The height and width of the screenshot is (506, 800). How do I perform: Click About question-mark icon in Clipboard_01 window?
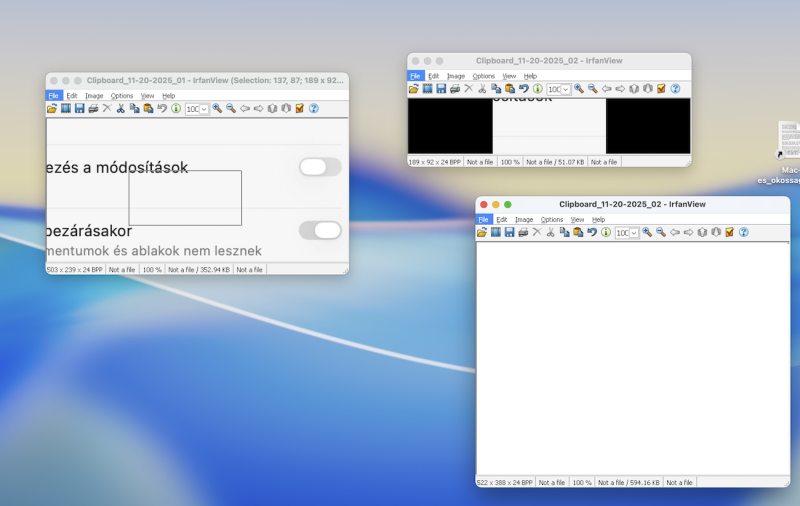tap(314, 108)
